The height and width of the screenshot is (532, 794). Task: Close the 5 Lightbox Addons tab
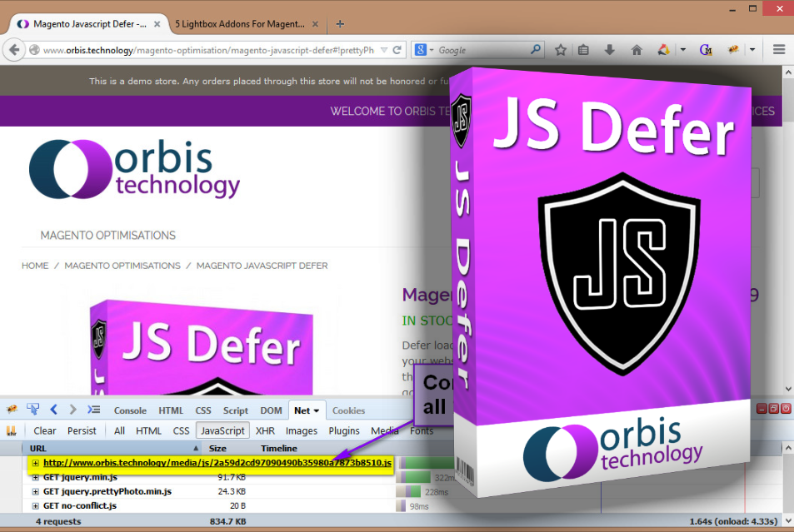pos(315,24)
